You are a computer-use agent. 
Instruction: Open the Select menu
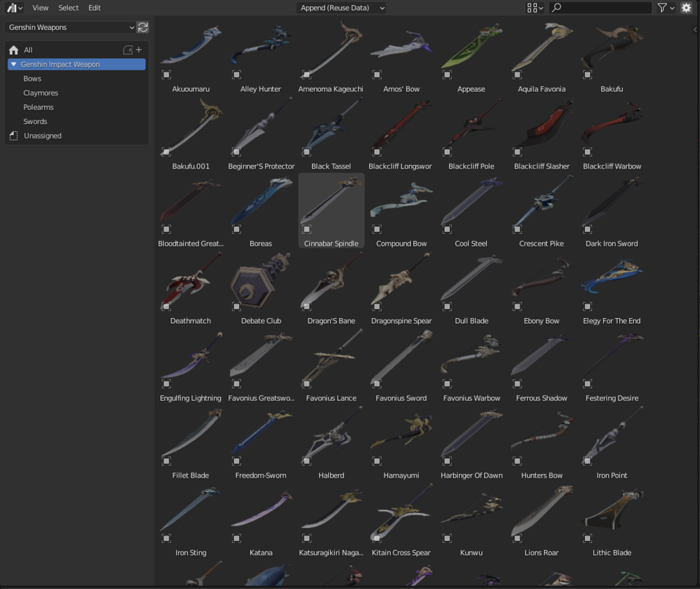tap(68, 8)
